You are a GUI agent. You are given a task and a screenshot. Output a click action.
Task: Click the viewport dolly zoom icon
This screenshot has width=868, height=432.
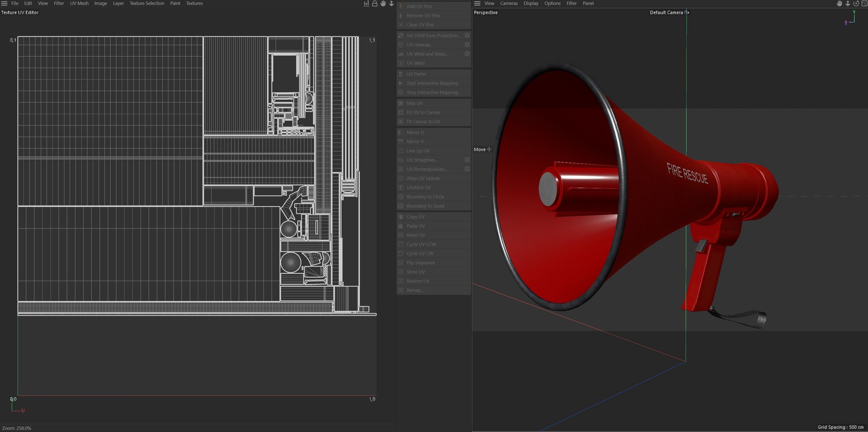tap(848, 3)
